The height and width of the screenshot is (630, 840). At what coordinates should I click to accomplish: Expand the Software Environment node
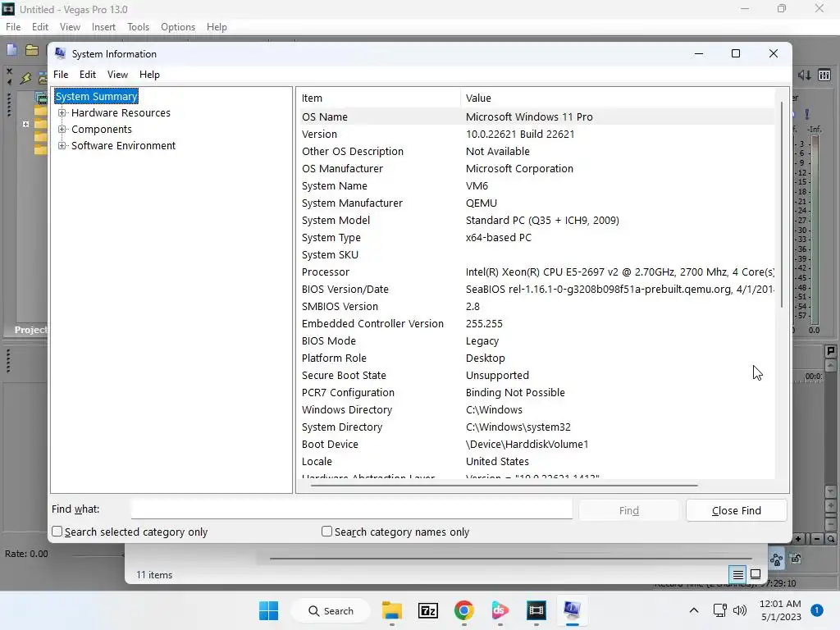pyautogui.click(x=62, y=146)
